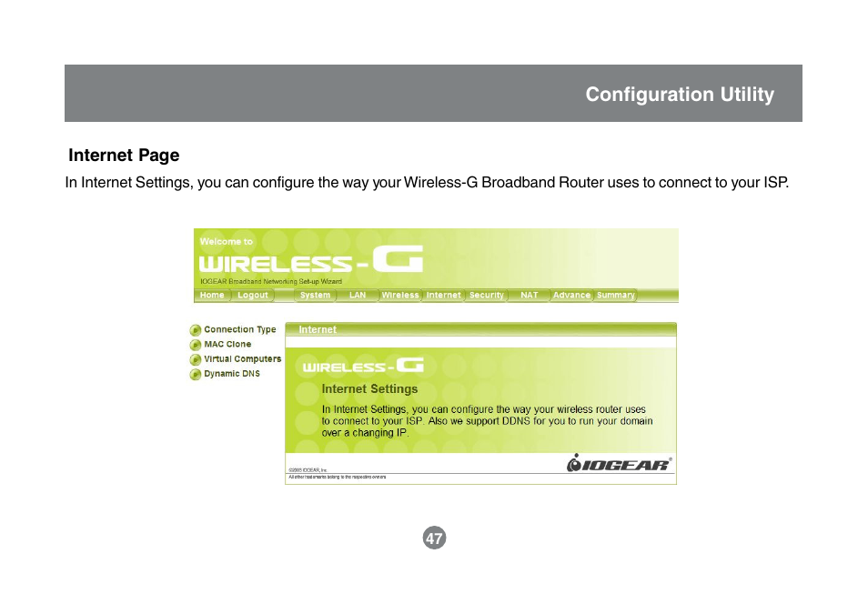Viewport: 868px width, 604px height.
Task: Click the page number 47 badge
Action: [435, 538]
